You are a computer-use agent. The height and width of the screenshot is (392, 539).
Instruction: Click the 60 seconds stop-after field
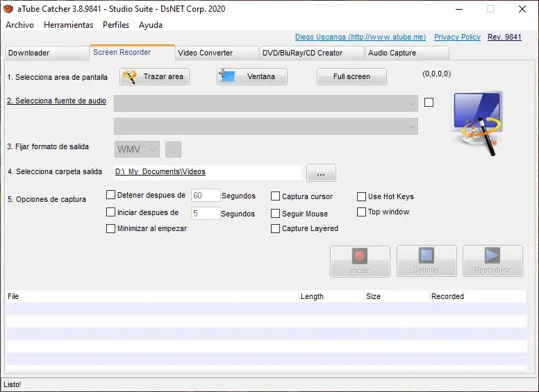point(206,196)
